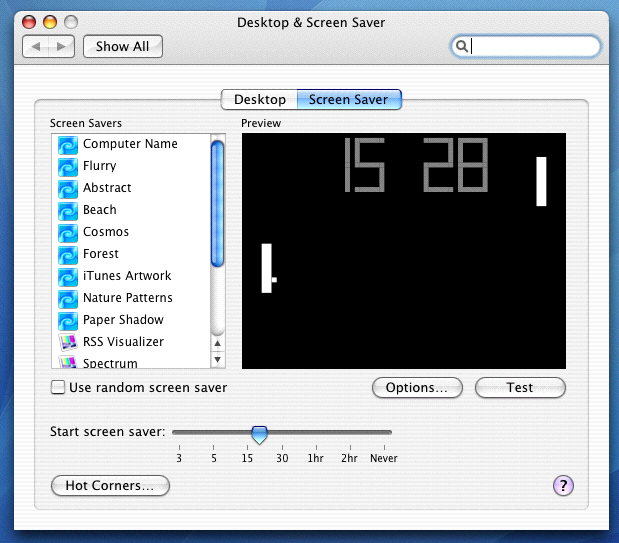This screenshot has width=619, height=543.
Task: Click the Start screen saver slider thumb
Action: pos(259,435)
